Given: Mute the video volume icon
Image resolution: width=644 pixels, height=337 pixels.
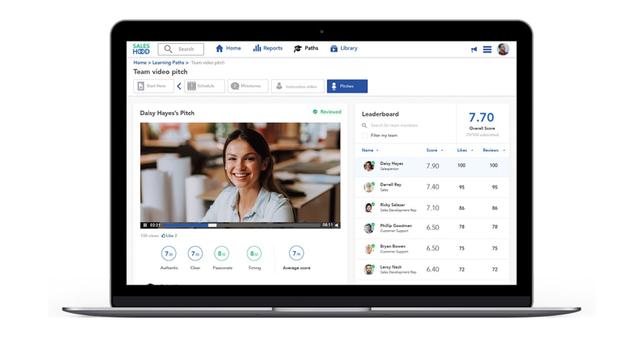Looking at the screenshot, I should pyautogui.click(x=337, y=225).
